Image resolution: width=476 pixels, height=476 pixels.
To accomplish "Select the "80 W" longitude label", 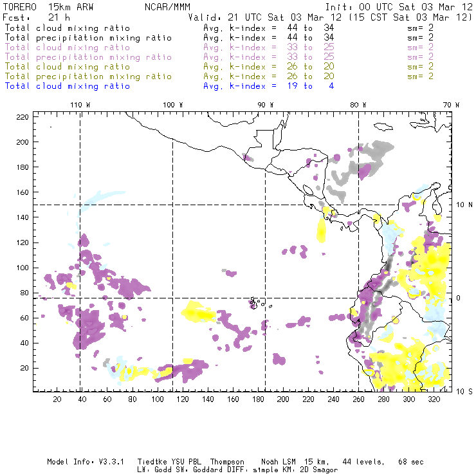I will [x=358, y=105].
